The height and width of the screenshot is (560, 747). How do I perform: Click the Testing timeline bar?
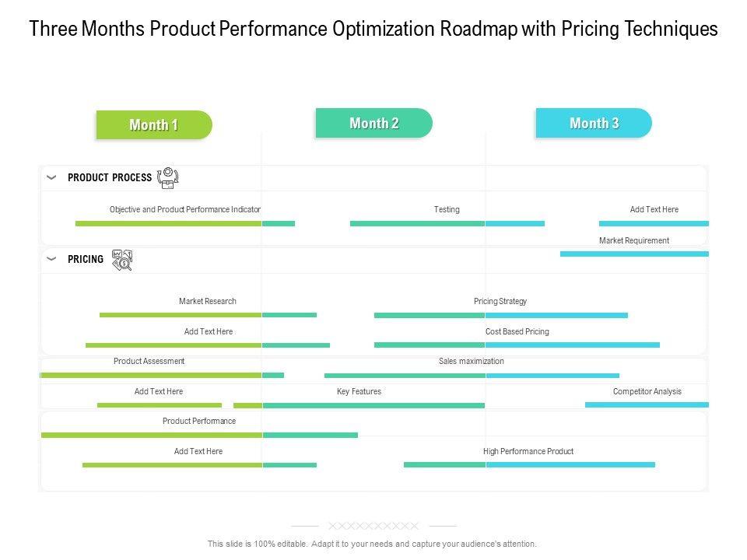(x=447, y=223)
